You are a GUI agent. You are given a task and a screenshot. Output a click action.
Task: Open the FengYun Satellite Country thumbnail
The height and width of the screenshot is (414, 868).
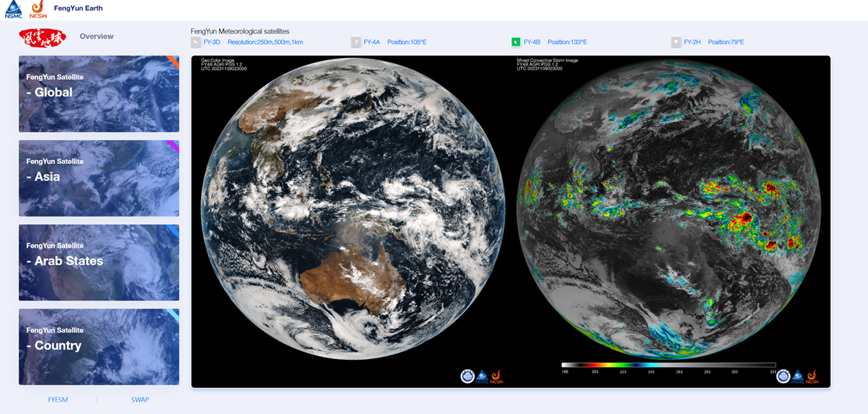(99, 347)
